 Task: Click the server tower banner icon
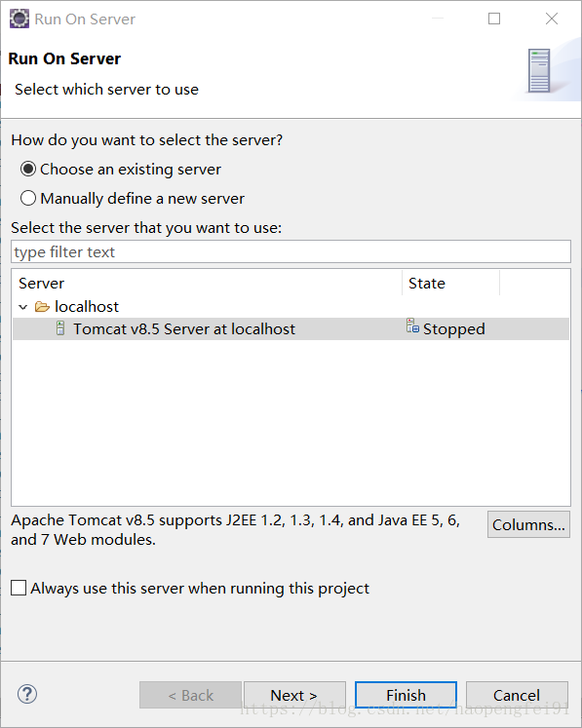[539, 70]
